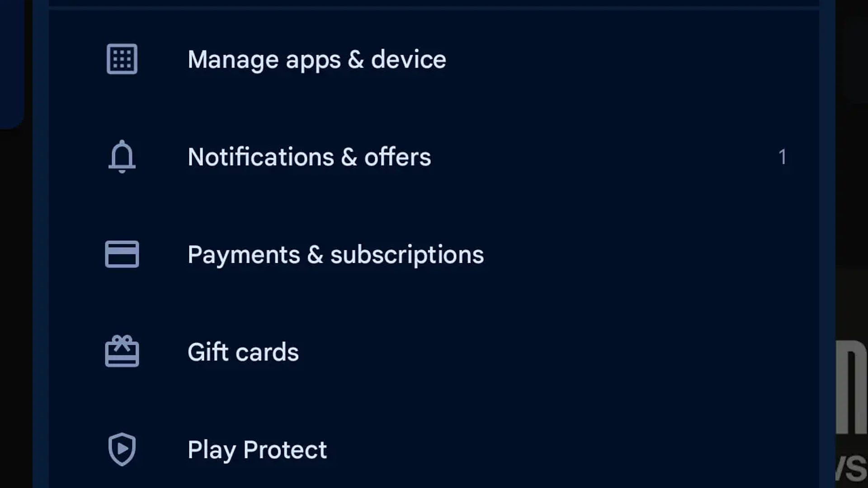The height and width of the screenshot is (488, 868).
Task: Dismiss menu via dimmed background at right edge
Action: pyautogui.click(x=852, y=181)
